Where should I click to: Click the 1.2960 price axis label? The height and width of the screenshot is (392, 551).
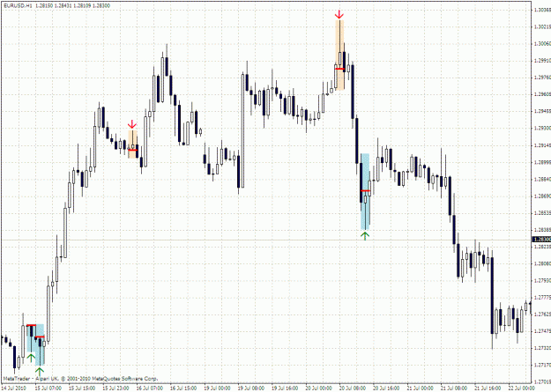tap(542, 94)
